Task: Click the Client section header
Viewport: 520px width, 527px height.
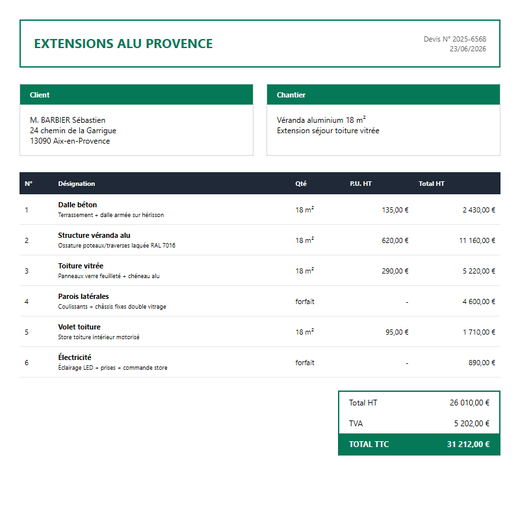Action: click(x=136, y=95)
